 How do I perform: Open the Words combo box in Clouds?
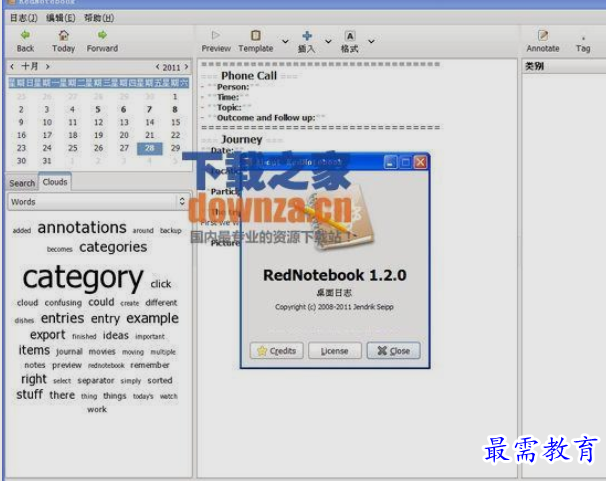99,202
